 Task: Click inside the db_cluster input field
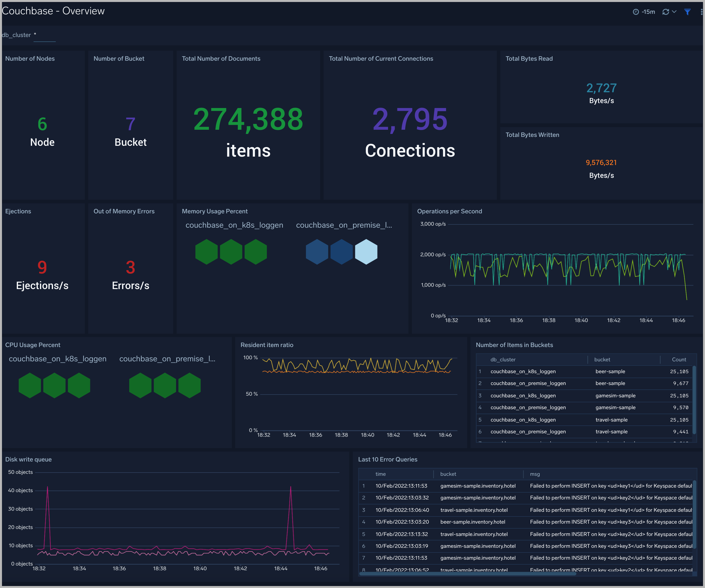pos(44,35)
